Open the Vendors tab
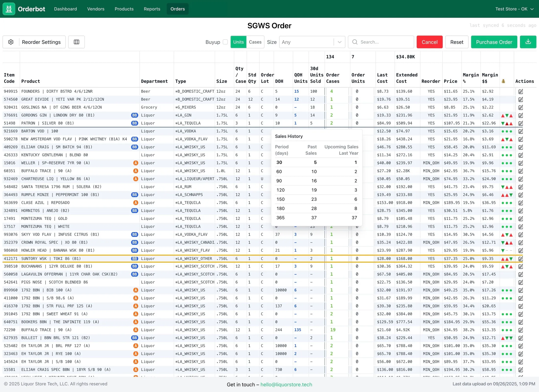The width and height of the screenshot is (539, 392). (96, 9)
